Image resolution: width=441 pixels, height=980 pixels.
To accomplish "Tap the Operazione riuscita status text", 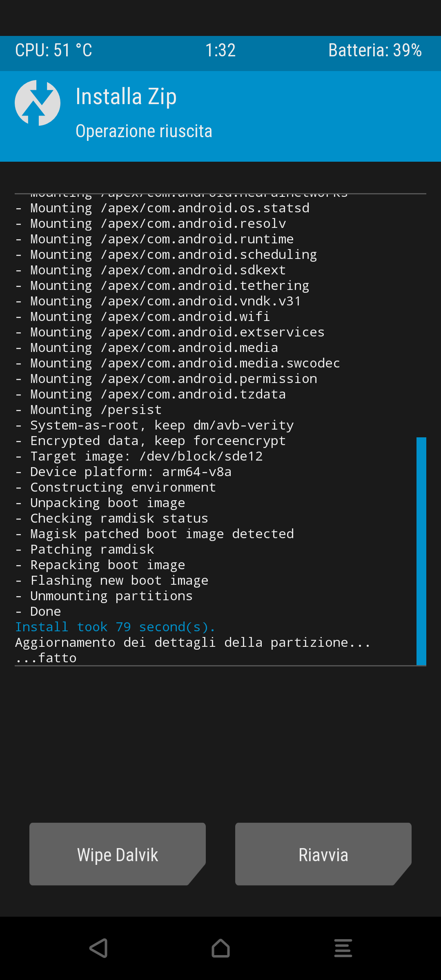I will click(144, 131).
